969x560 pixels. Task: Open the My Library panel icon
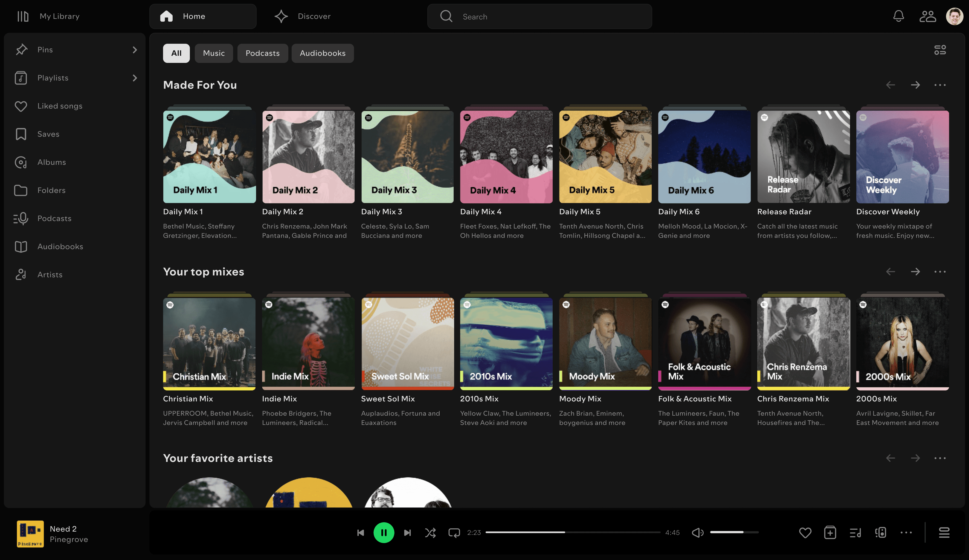(x=23, y=16)
